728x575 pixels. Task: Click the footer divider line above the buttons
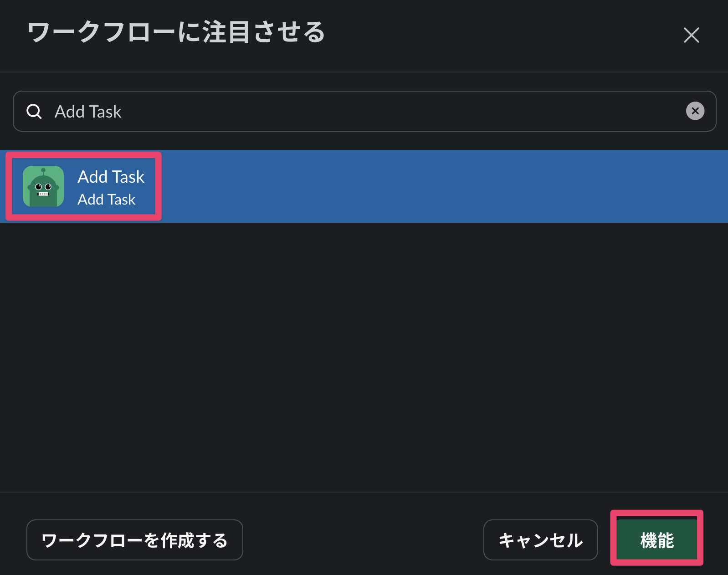point(364,492)
